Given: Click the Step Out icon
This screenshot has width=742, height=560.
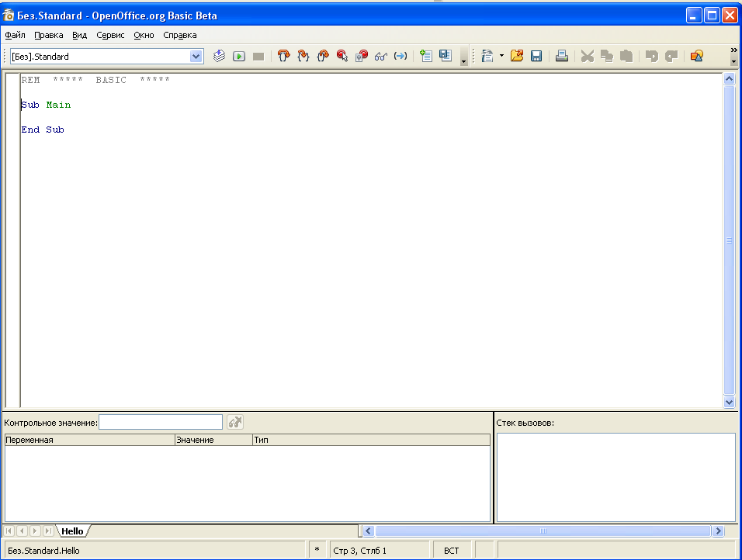Looking at the screenshot, I should click(x=323, y=57).
